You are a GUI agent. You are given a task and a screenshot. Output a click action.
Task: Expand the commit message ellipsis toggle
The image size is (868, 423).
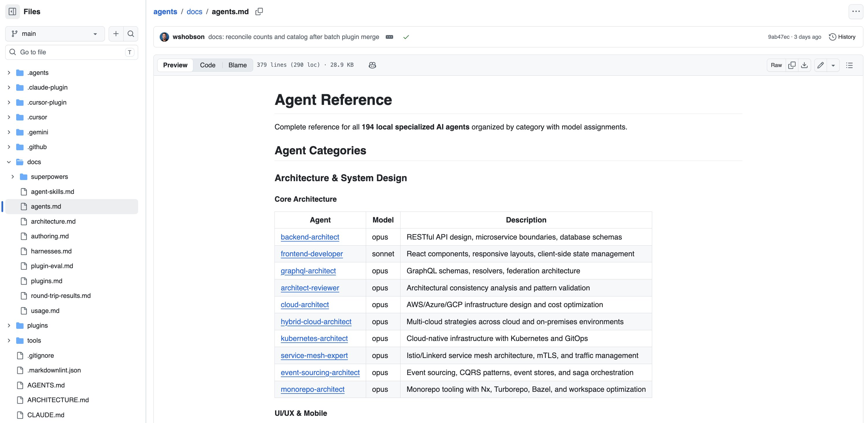tap(390, 37)
